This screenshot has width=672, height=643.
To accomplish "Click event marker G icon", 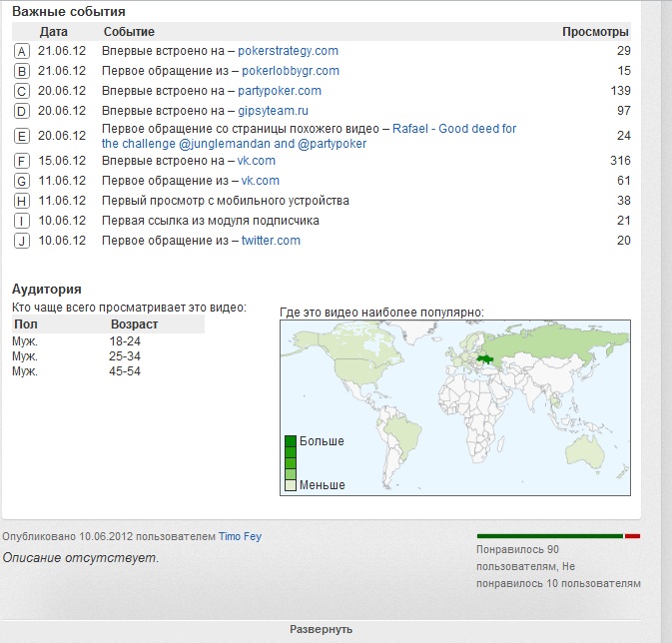I will point(21,181).
